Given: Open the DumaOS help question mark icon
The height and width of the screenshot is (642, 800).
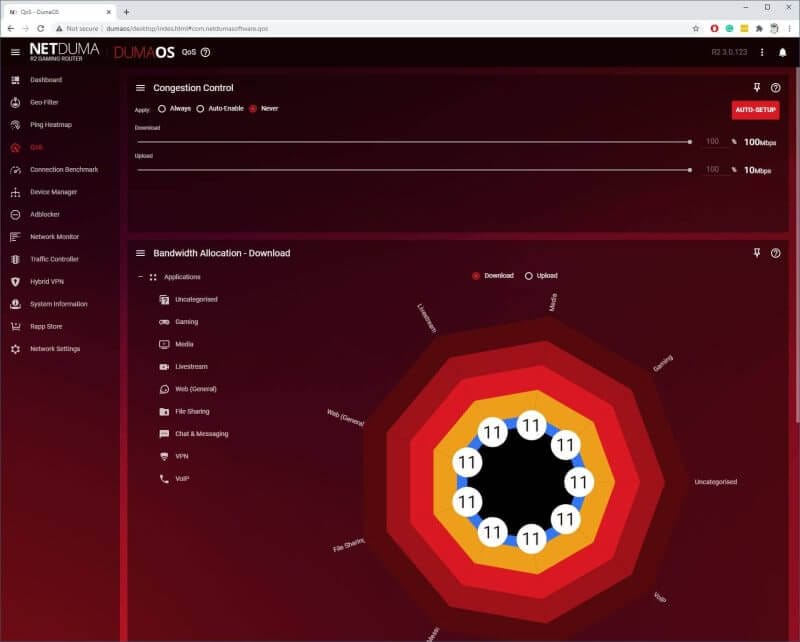Looking at the screenshot, I should tap(206, 52).
